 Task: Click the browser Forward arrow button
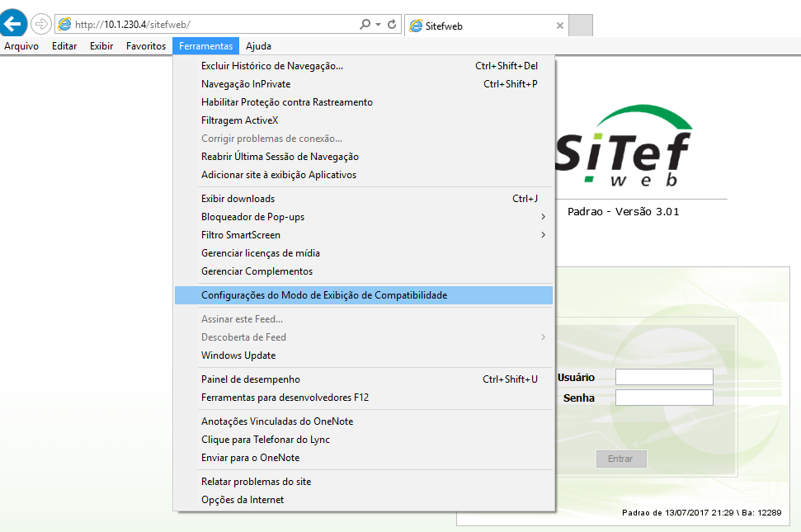[x=41, y=23]
